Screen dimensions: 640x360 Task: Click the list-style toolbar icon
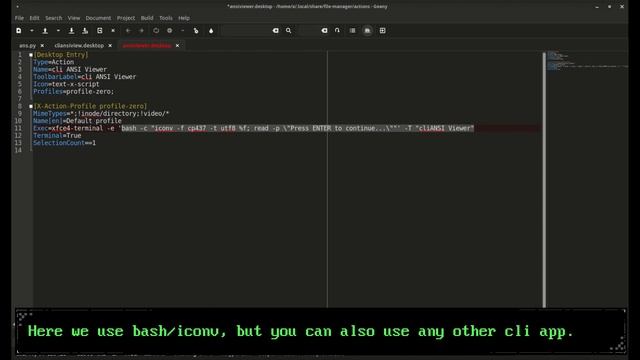(353, 31)
